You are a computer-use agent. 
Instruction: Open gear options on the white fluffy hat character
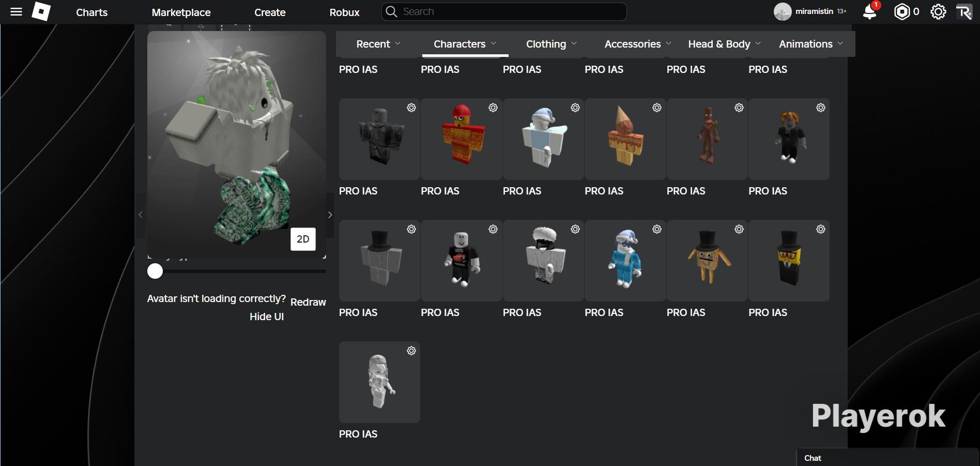point(575,229)
